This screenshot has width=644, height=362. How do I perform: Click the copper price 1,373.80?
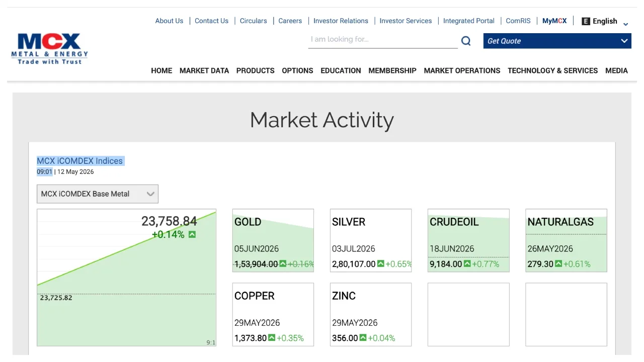[251, 338]
